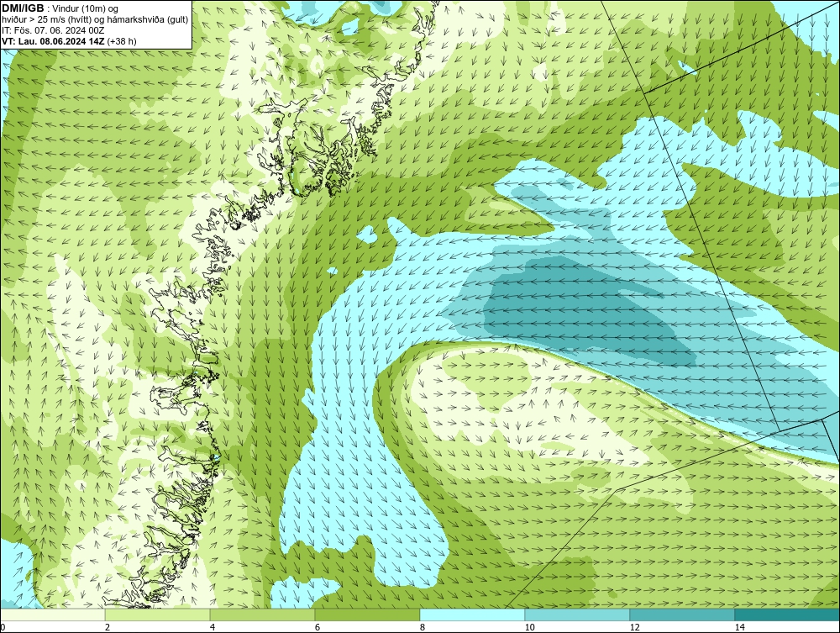This screenshot has width=840, height=633.
Task: Click the 'Vindur (10m) og' header text
Action: click(x=87, y=8)
